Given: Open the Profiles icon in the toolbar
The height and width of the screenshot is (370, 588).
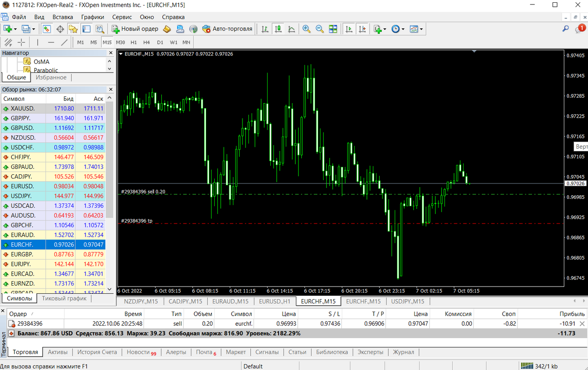Looking at the screenshot, I should click(x=26, y=29).
